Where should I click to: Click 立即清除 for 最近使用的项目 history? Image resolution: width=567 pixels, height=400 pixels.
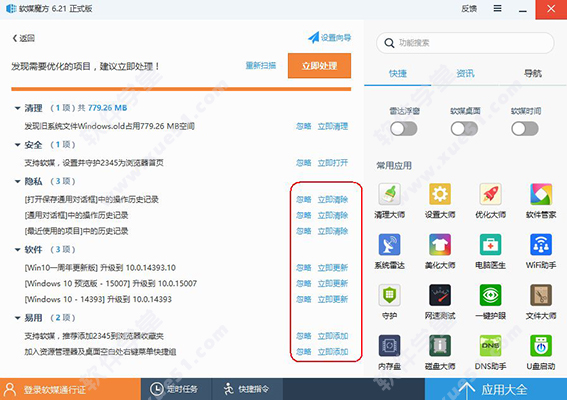(333, 231)
